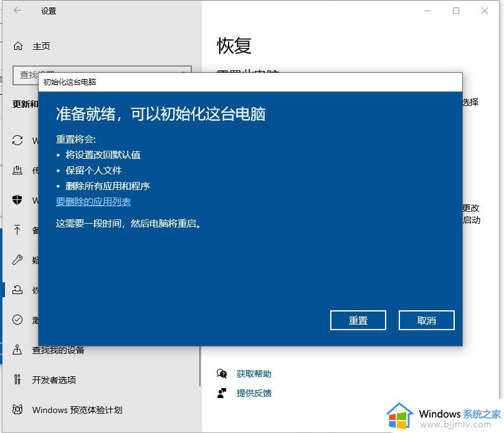Click the 查找我的设备 person-pin icon
Viewport: 504px width, 433px height.
[x=17, y=350]
